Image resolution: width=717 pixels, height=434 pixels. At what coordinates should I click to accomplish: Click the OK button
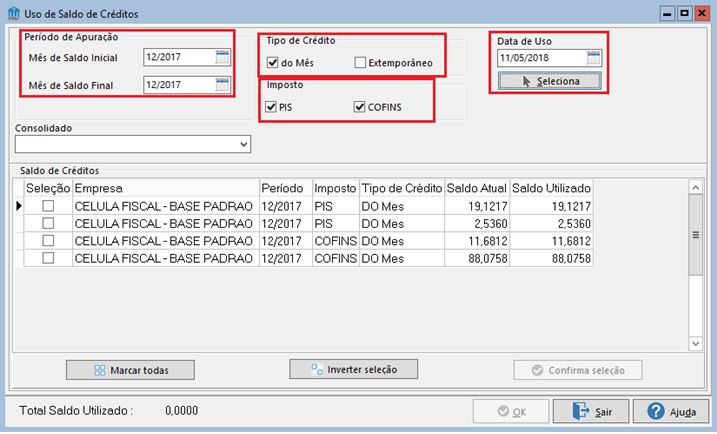511,412
